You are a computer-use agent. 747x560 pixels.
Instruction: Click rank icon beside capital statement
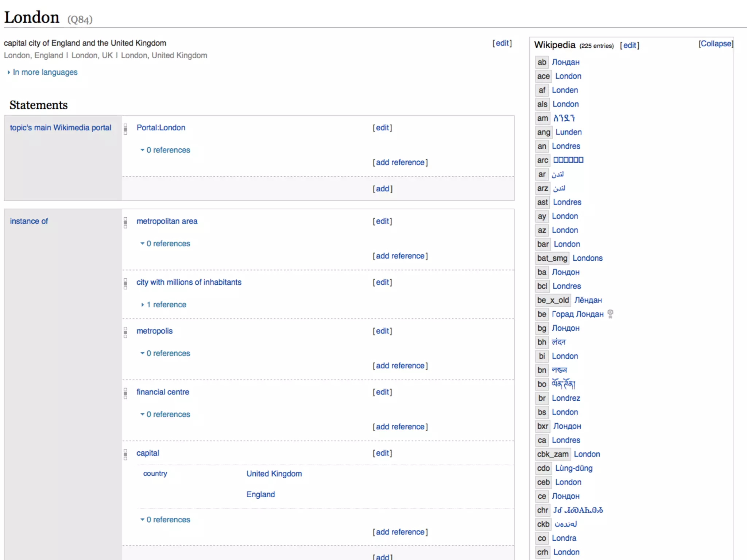tap(125, 454)
